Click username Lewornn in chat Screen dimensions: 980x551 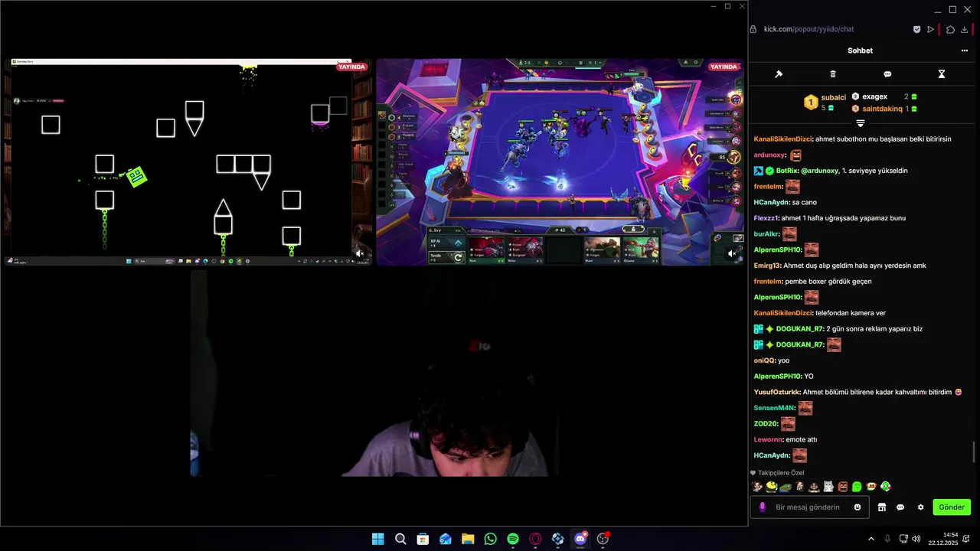(768, 439)
